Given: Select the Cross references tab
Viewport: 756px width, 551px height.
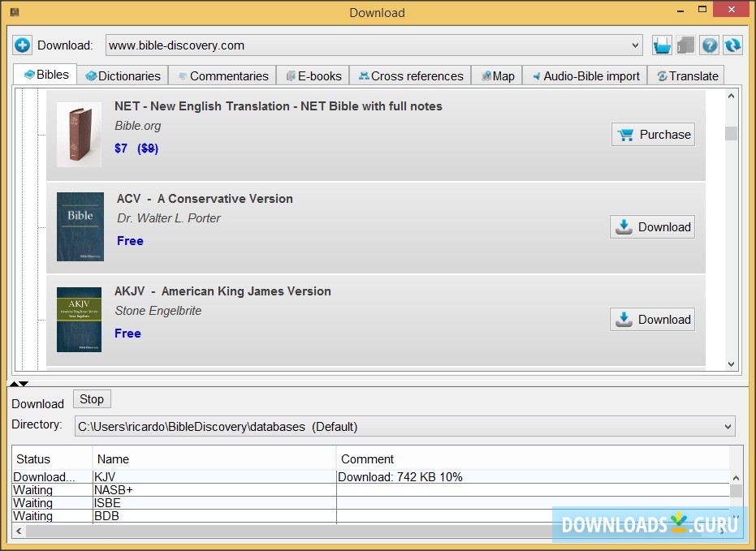Looking at the screenshot, I should [x=410, y=76].
